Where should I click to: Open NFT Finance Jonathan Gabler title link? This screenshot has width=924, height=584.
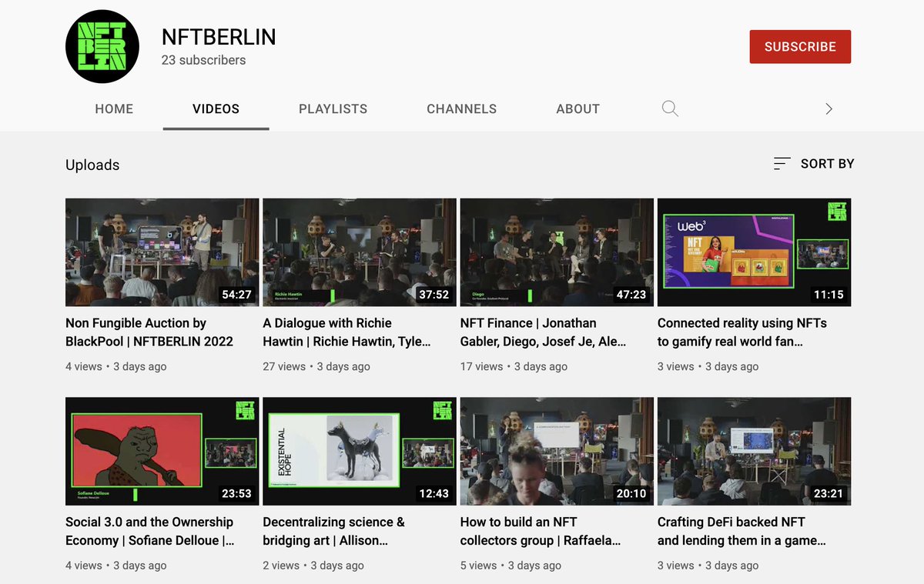(544, 332)
